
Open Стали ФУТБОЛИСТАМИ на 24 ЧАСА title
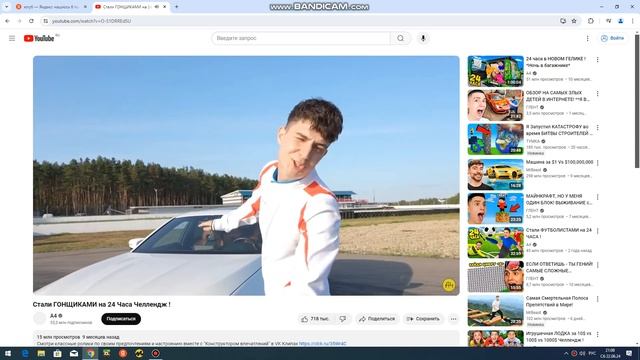coord(559,233)
